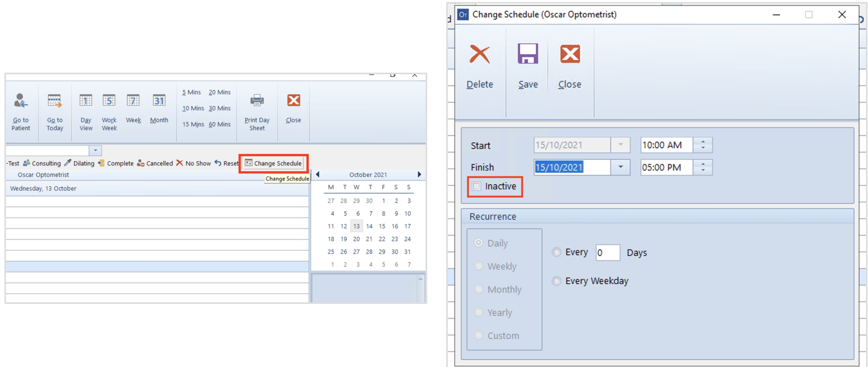This screenshot has height=367, width=868.
Task: Go to previous month in calendar
Action: coord(318,174)
